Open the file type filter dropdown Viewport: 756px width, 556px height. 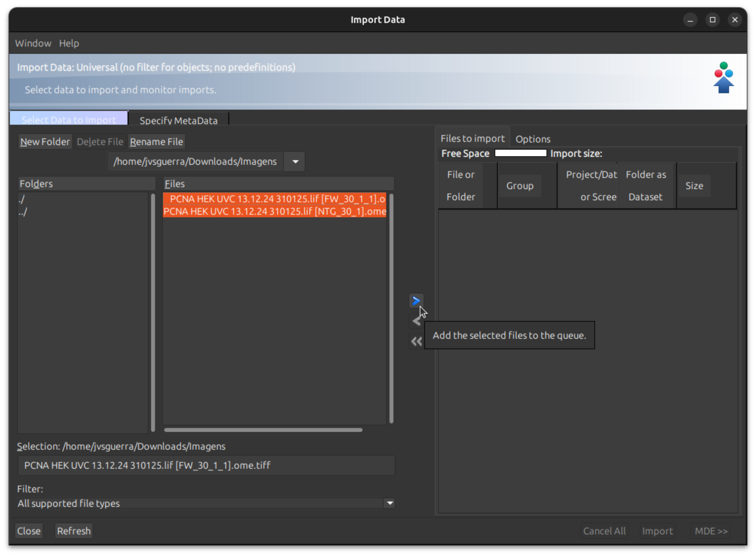[x=389, y=503]
